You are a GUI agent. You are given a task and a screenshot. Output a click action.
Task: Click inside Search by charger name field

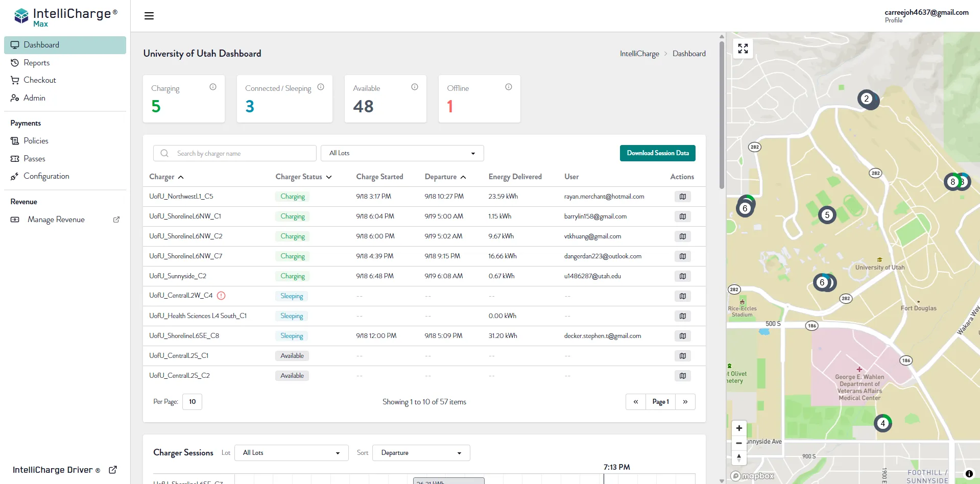coord(235,153)
